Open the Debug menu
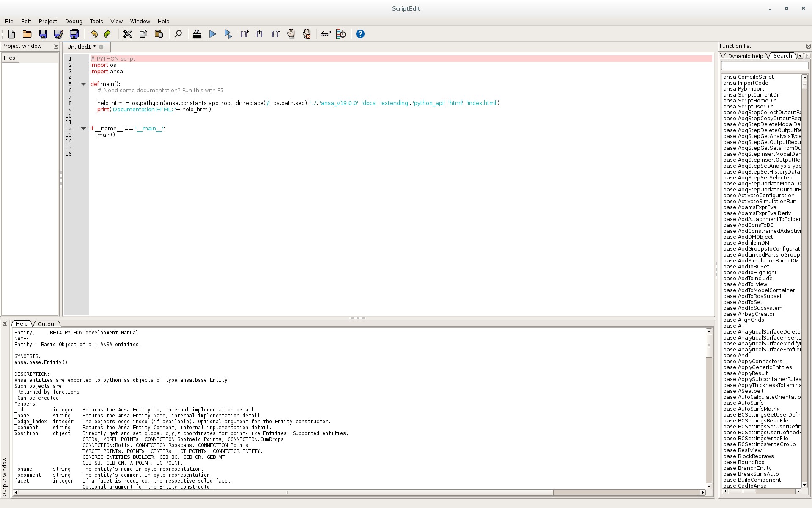The height and width of the screenshot is (508, 812). pos(74,21)
